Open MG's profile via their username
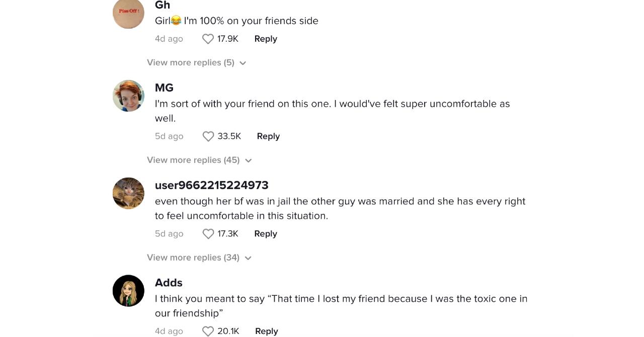The image size is (644, 337). point(164,88)
